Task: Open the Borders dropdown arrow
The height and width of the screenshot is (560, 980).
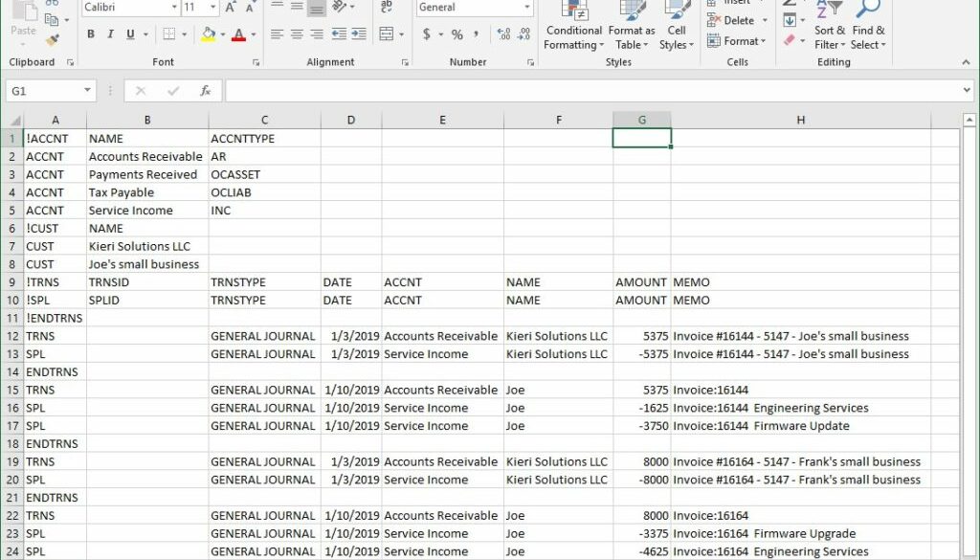Action: [x=185, y=34]
